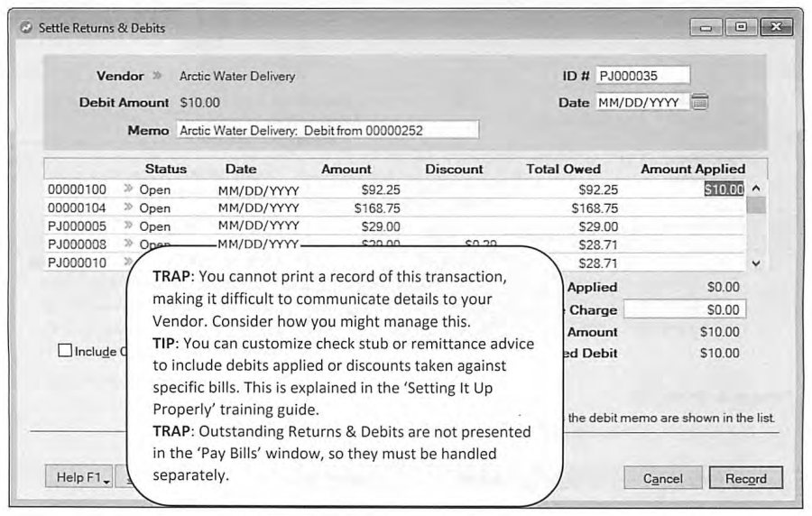Click the bill list scrollbar thumb
The width and height of the screenshot is (812, 516).
(x=755, y=206)
